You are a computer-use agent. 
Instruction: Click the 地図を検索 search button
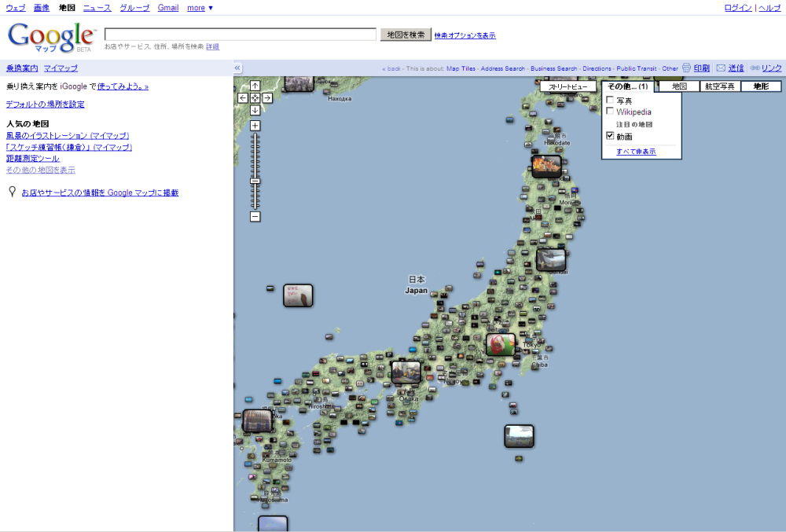406,35
